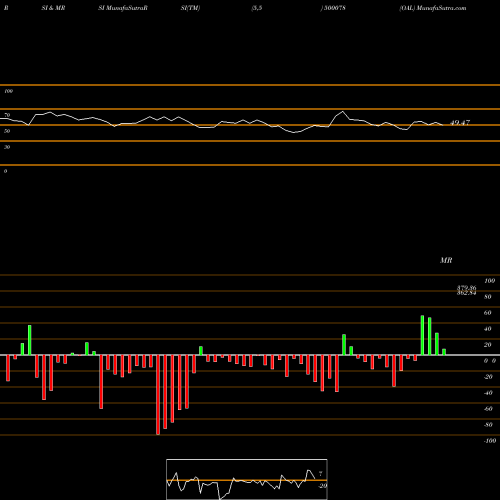This screenshot has height=500, width=500.
Task: Click the MR axis label 40
Action: [488, 329]
